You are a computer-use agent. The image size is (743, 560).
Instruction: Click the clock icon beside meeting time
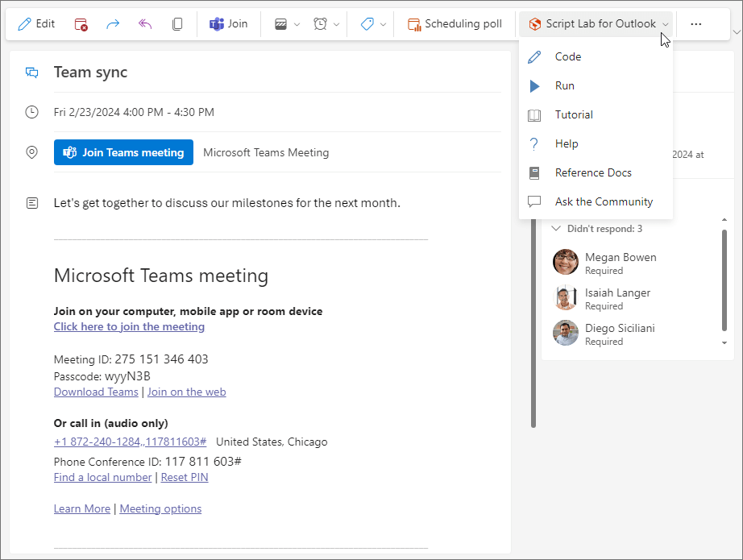point(31,112)
